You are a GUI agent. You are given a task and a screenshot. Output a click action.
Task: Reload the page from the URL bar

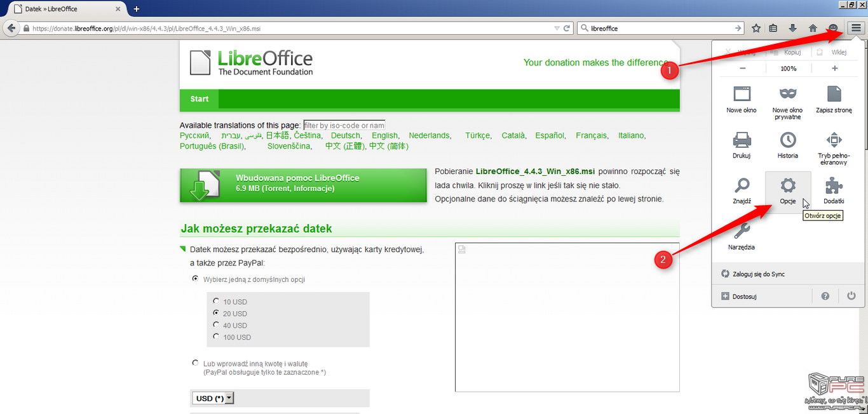567,29
